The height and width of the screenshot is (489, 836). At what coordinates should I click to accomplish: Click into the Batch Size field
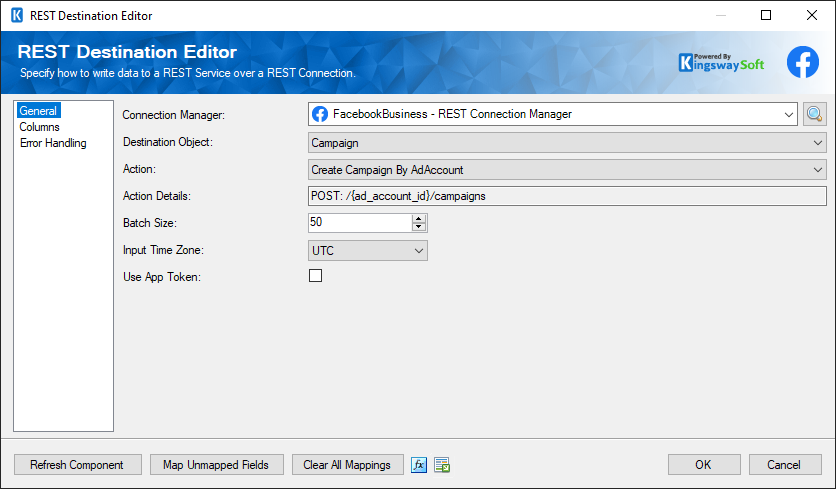coord(360,223)
